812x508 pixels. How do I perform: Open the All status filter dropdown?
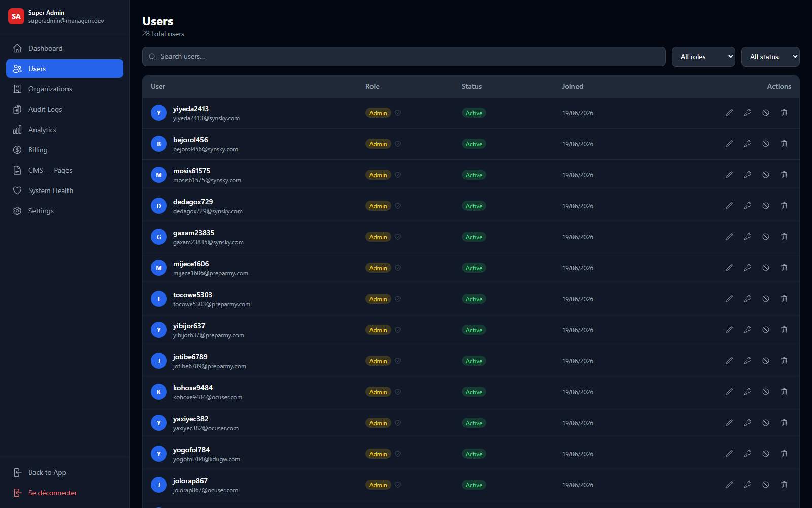coord(770,57)
